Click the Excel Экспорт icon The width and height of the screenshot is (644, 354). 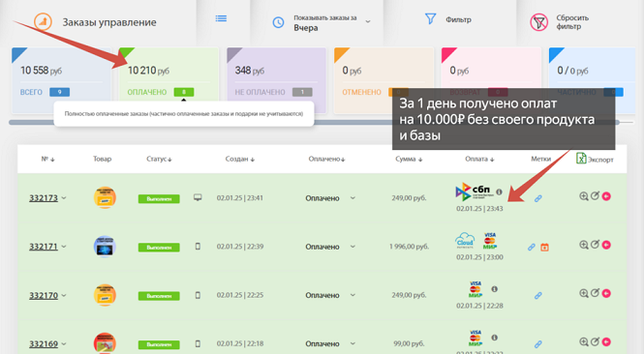pyautogui.click(x=581, y=159)
